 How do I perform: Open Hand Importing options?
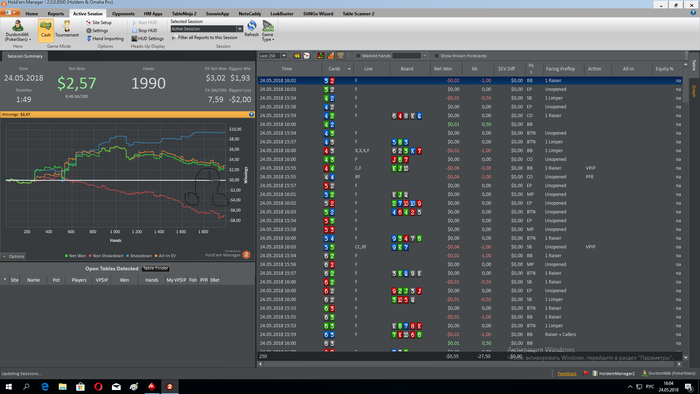coord(105,38)
